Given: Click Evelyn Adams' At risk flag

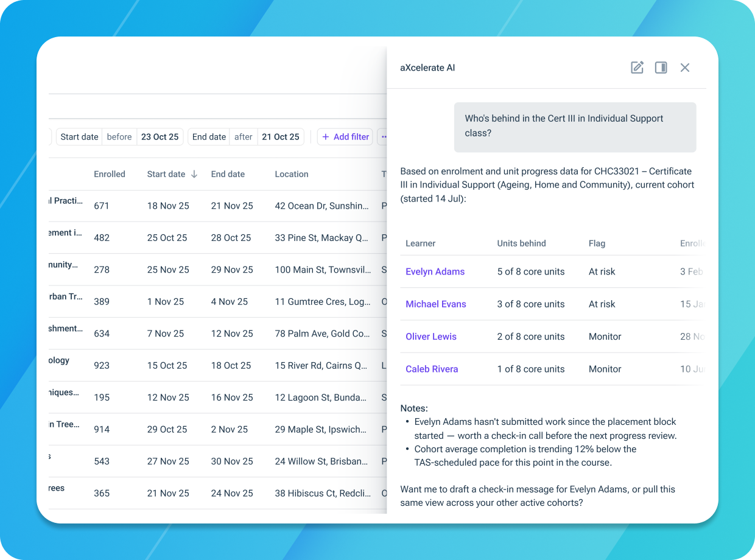Looking at the screenshot, I should (602, 271).
